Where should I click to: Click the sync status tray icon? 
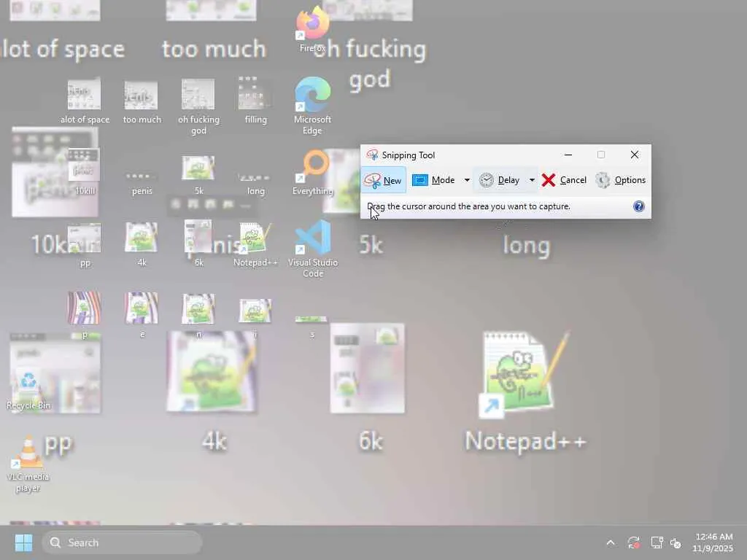pos(634,542)
